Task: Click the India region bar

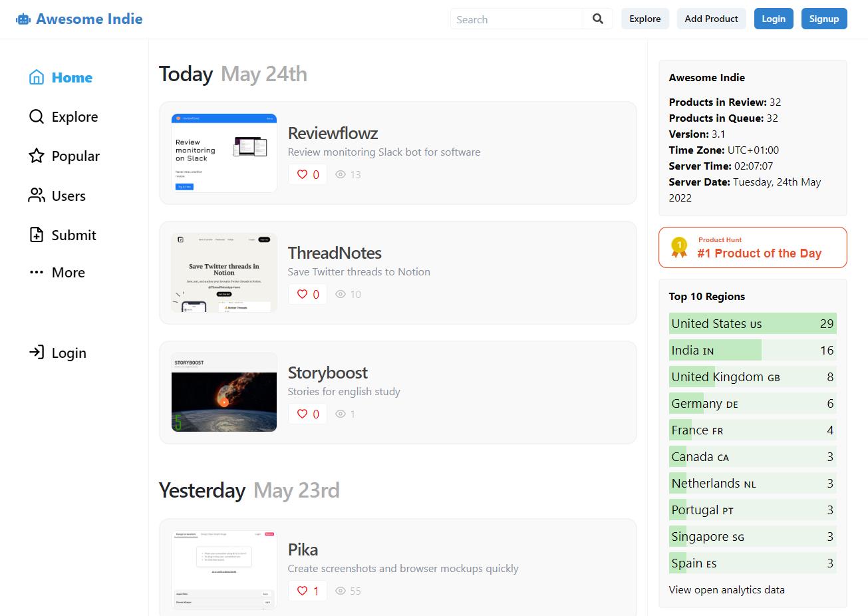Action: point(753,350)
